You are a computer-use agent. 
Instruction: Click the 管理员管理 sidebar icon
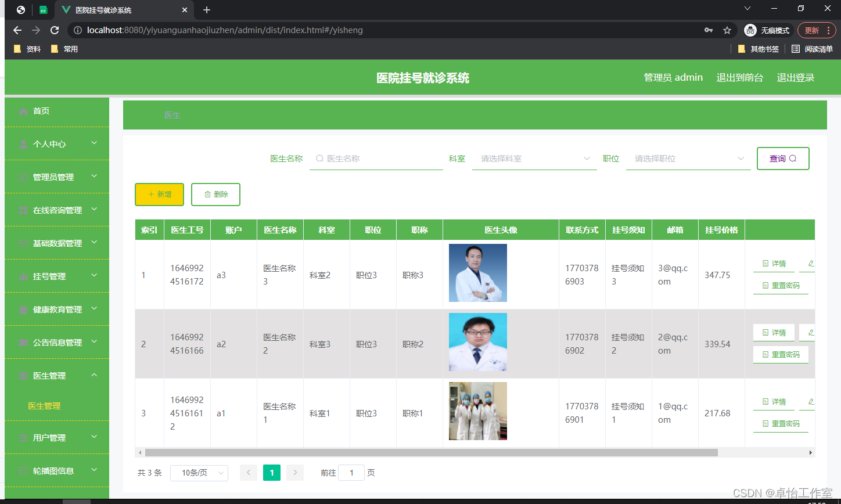22,177
